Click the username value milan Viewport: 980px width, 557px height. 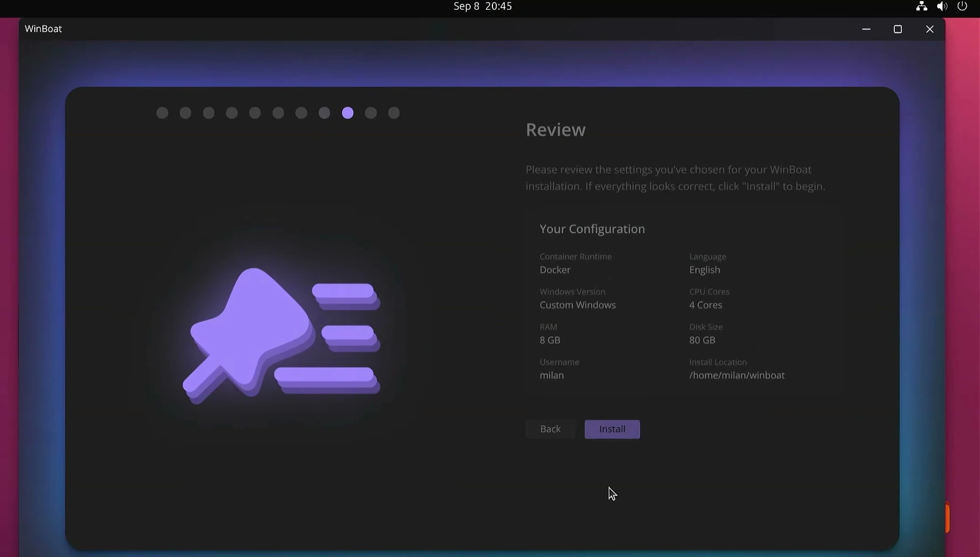pos(552,375)
